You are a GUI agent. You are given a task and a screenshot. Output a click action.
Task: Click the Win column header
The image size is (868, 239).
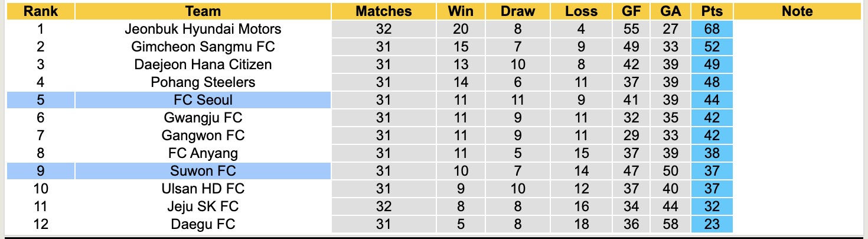click(x=461, y=11)
